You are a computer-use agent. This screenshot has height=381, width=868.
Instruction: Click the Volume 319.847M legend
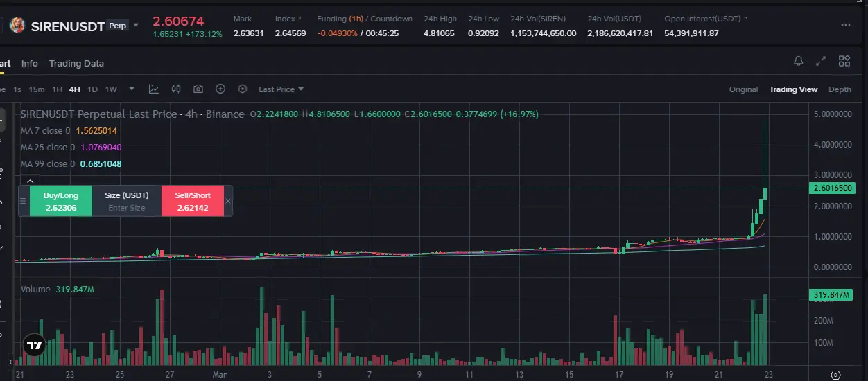[57, 289]
